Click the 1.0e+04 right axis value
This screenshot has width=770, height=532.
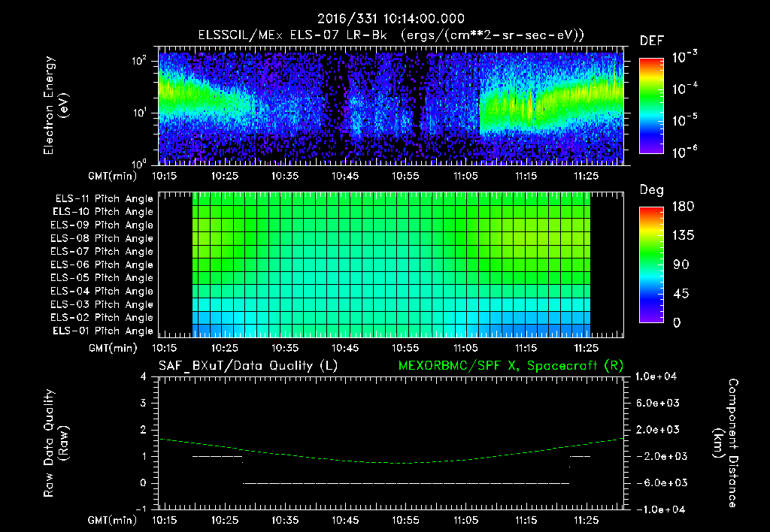click(x=656, y=376)
